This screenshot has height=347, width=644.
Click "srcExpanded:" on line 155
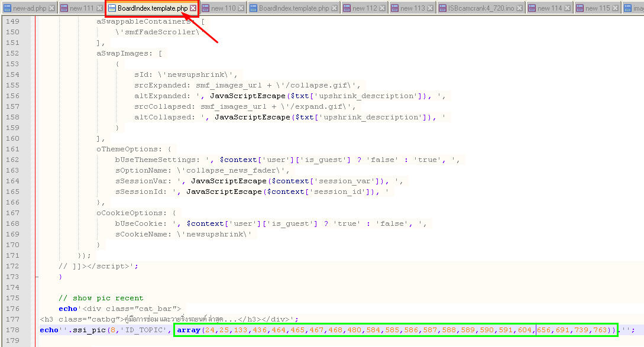click(x=162, y=85)
